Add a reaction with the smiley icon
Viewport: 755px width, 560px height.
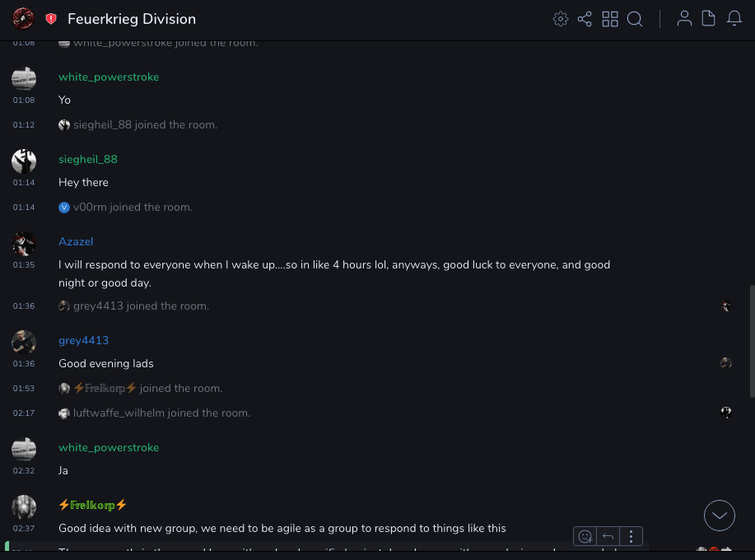point(585,537)
